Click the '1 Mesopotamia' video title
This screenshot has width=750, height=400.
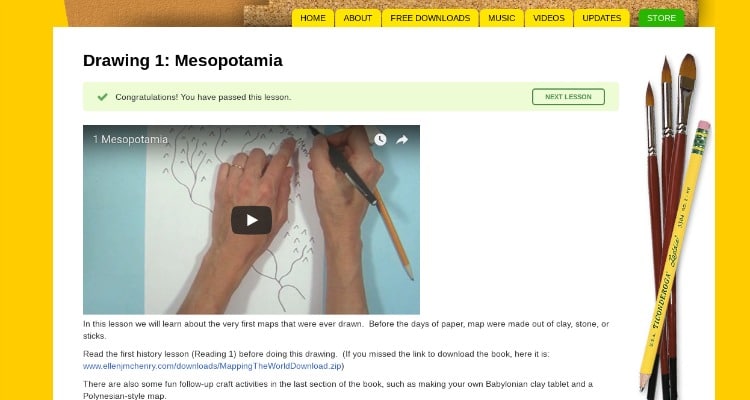[130, 139]
